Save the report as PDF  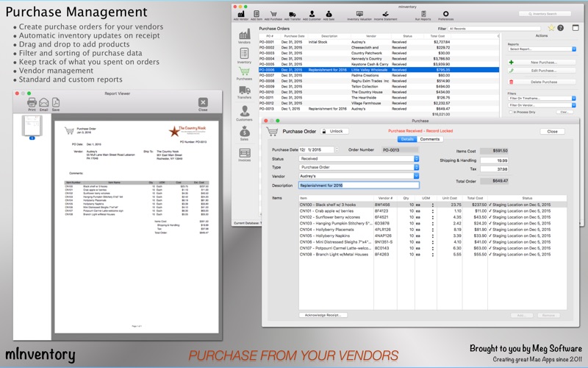click(56, 104)
